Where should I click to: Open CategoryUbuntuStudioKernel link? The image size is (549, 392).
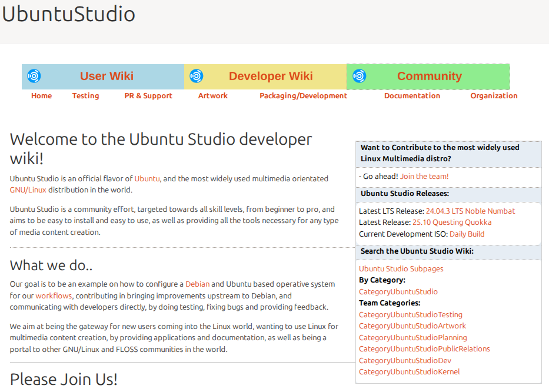click(x=410, y=371)
